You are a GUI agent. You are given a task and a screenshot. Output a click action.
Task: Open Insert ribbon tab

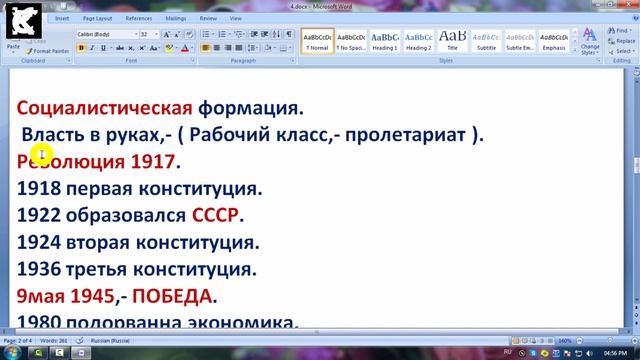(62, 18)
